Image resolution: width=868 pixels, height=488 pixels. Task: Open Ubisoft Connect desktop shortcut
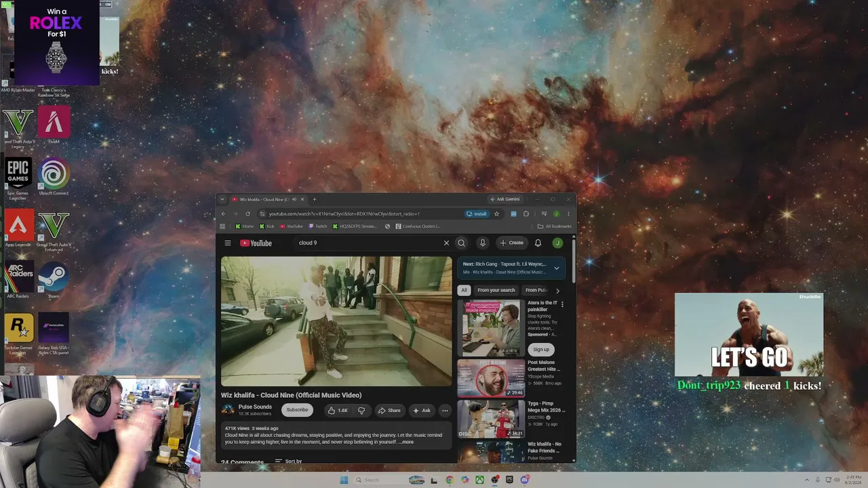point(54,178)
